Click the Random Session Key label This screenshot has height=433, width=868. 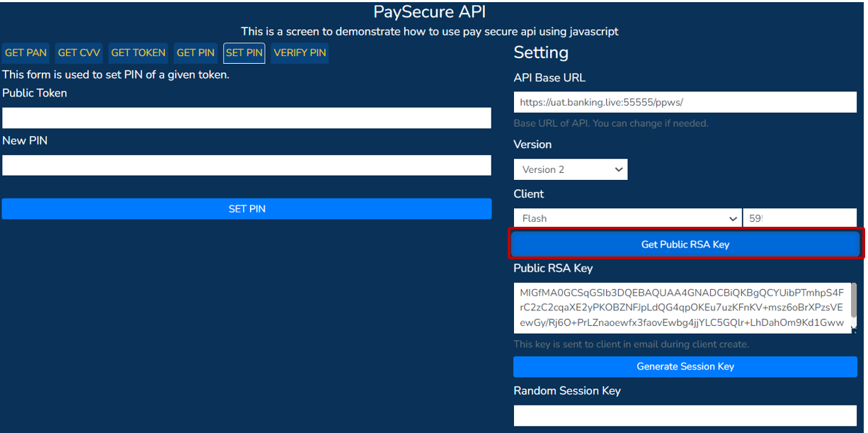[567, 390]
